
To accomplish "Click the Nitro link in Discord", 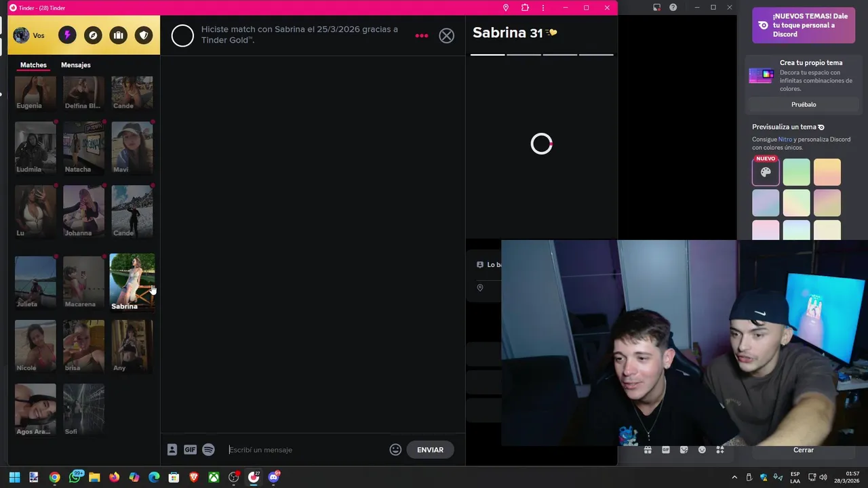I will pyautogui.click(x=785, y=140).
